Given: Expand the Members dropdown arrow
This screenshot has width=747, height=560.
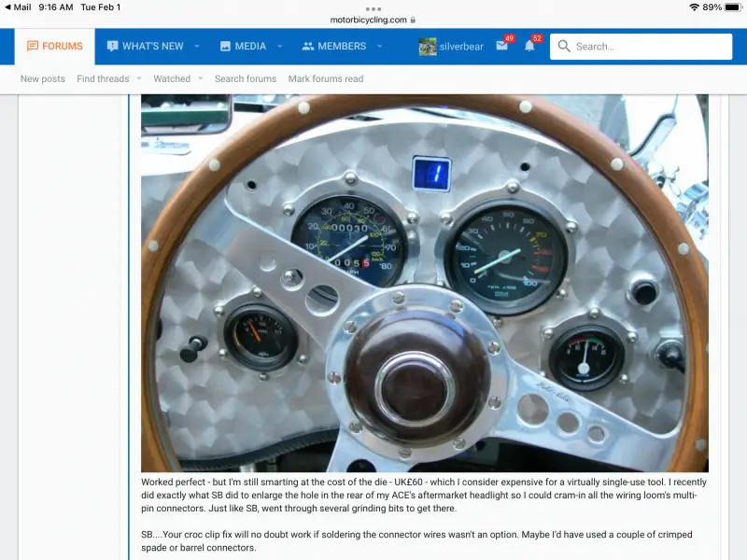Looking at the screenshot, I should pyautogui.click(x=379, y=46).
